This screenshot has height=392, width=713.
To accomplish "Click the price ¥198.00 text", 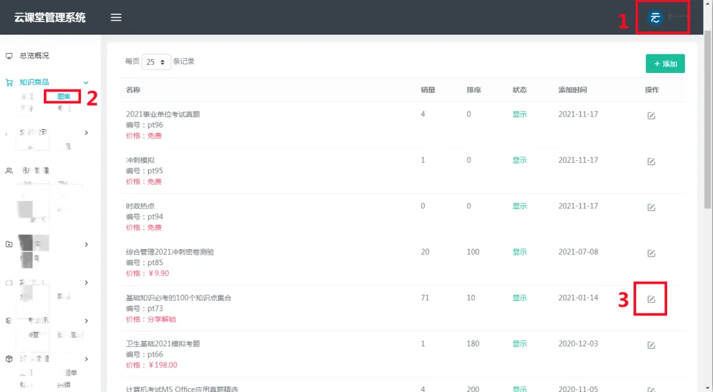I will (x=163, y=365).
